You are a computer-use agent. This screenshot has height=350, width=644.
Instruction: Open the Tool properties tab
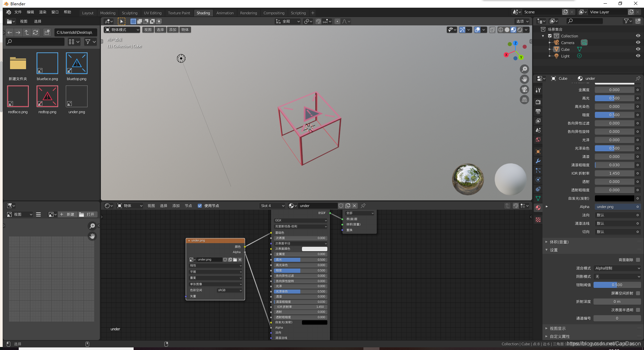click(x=538, y=90)
